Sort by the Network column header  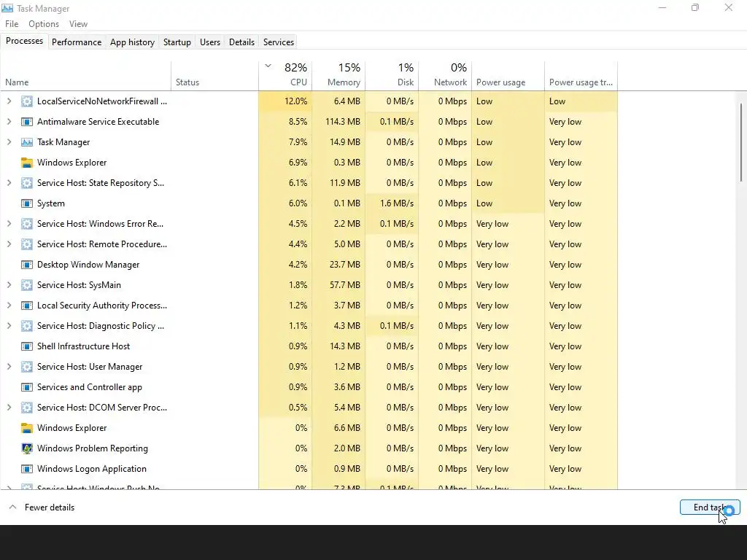point(446,76)
